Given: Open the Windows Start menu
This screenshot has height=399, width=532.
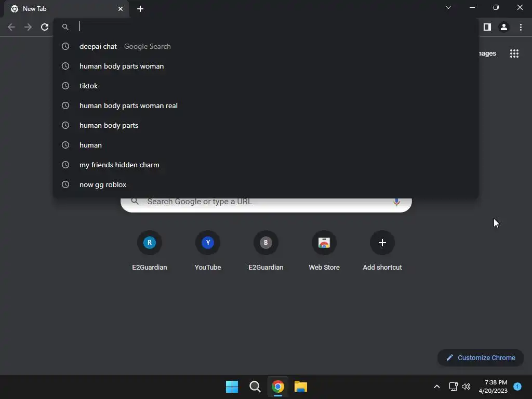Looking at the screenshot, I should click(232, 387).
